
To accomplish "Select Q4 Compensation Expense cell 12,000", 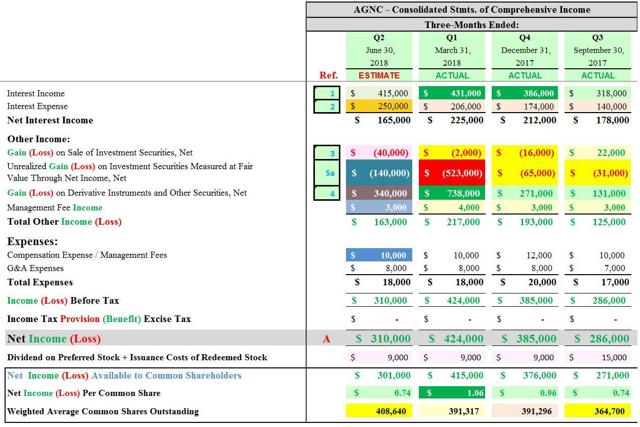I will 524,255.
